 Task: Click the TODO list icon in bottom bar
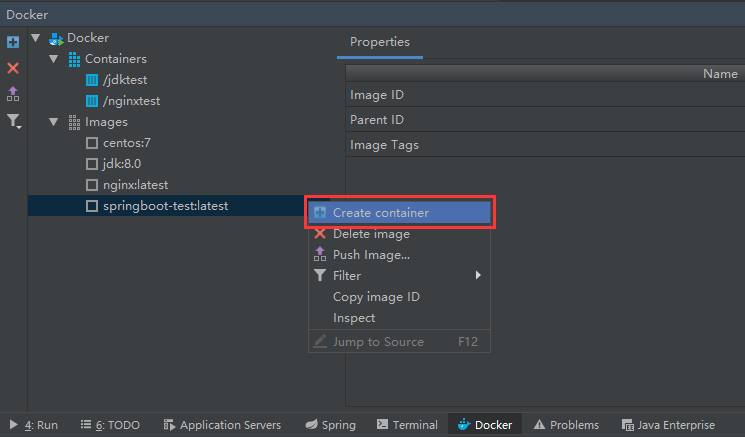(86, 424)
